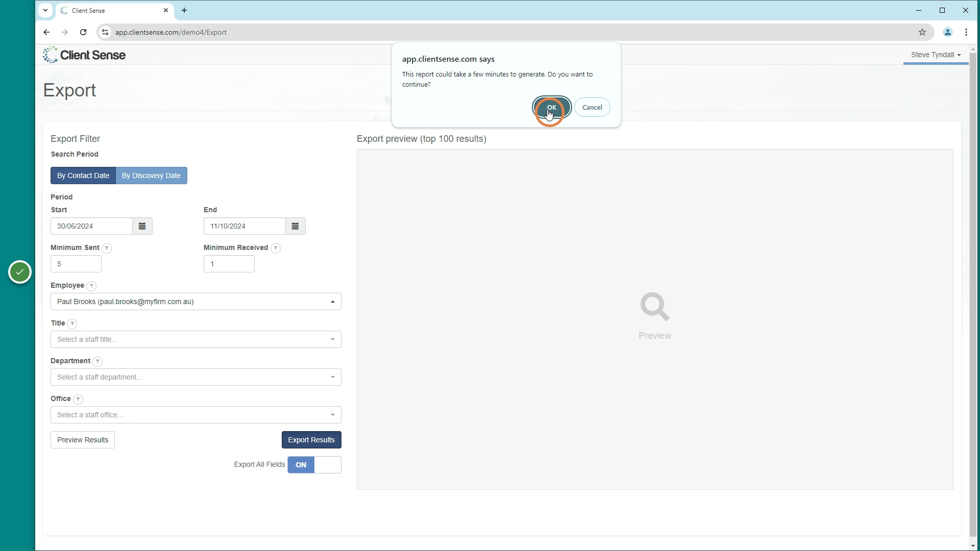
Task: Close the Client Sense tab
Action: (166, 10)
